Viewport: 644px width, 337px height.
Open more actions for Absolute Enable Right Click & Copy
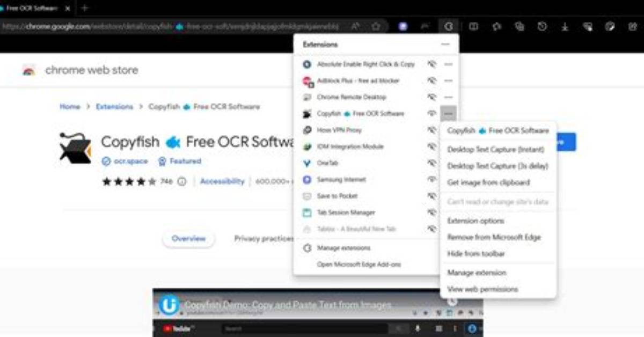pyautogui.click(x=449, y=64)
